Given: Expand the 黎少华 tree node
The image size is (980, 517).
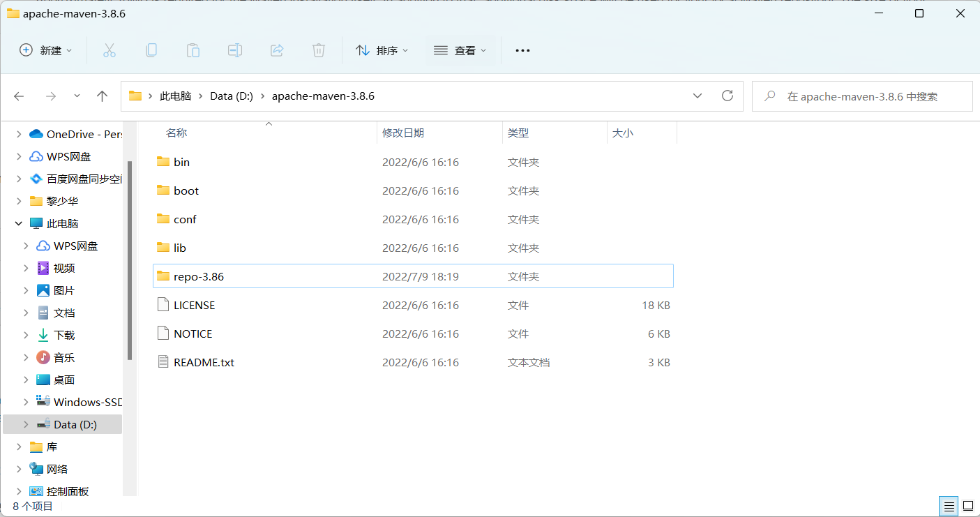Looking at the screenshot, I should click(x=18, y=201).
